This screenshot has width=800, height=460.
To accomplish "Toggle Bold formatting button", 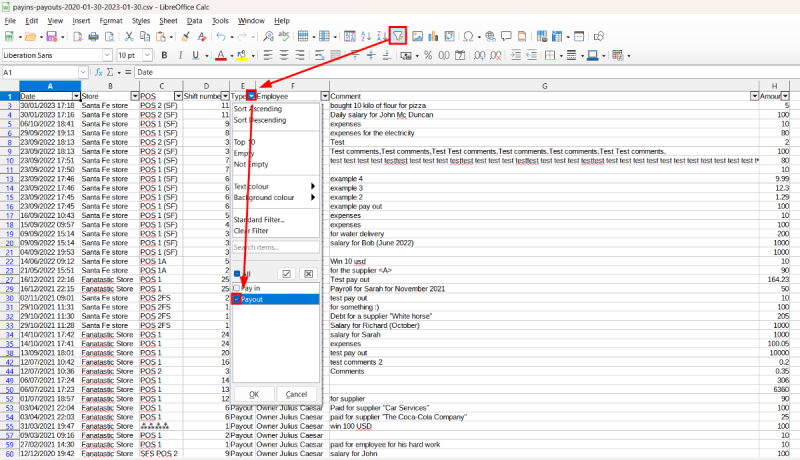I will (x=164, y=54).
